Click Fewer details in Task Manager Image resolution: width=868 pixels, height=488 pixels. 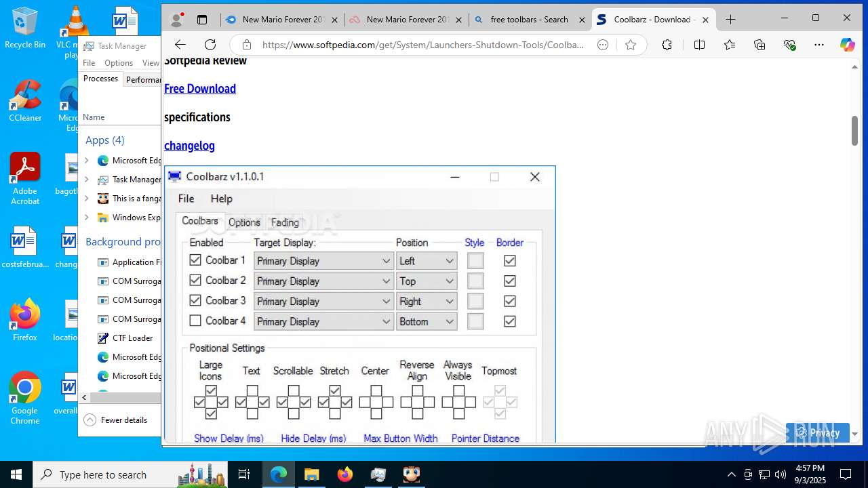(116, 420)
